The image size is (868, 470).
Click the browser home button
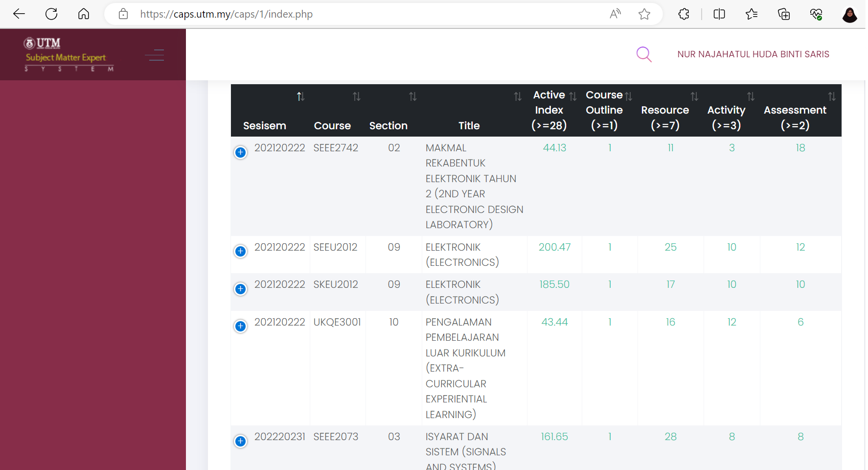83,14
